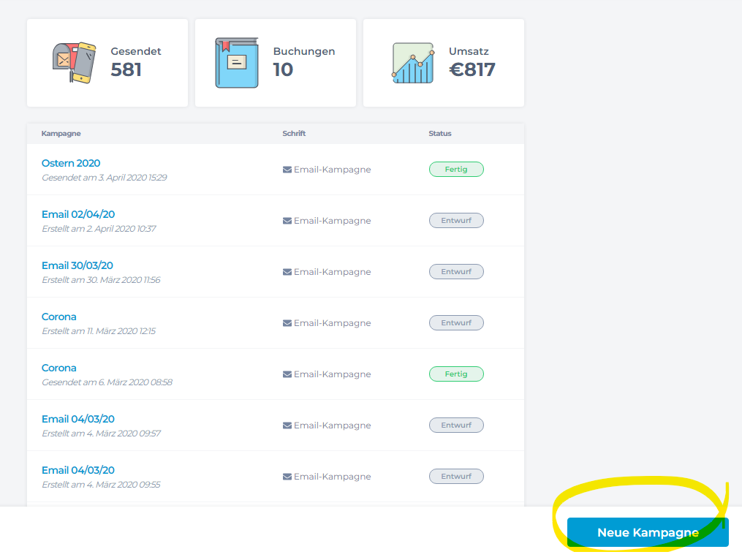Viewport: 742px width, 560px height.
Task: Open the Ostern 2020 campaign
Action: tap(71, 163)
